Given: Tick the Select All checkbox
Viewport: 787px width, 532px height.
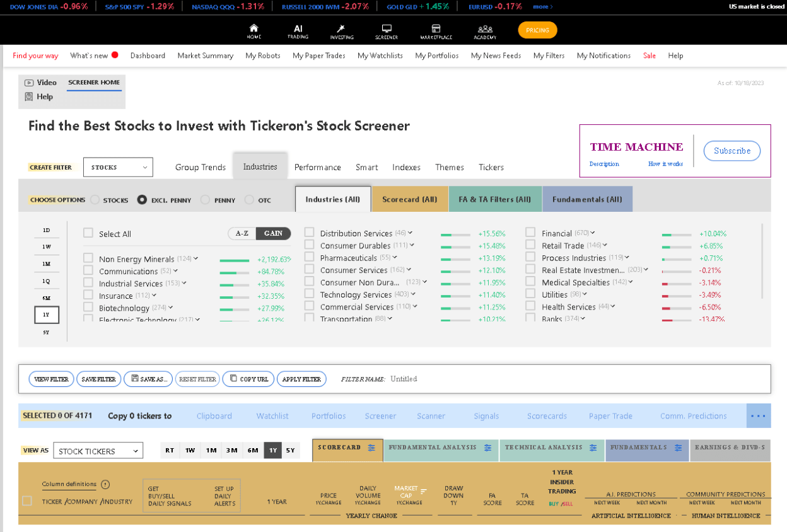Looking at the screenshot, I should 88,233.
